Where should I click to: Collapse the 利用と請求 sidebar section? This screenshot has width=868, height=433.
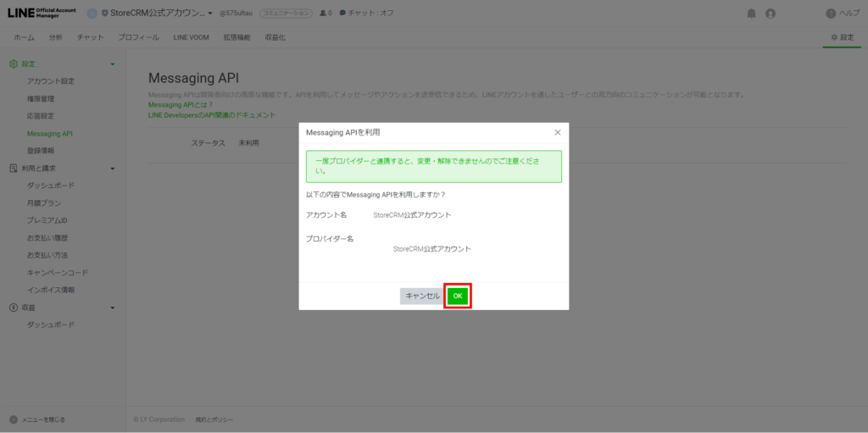pyautogui.click(x=113, y=169)
